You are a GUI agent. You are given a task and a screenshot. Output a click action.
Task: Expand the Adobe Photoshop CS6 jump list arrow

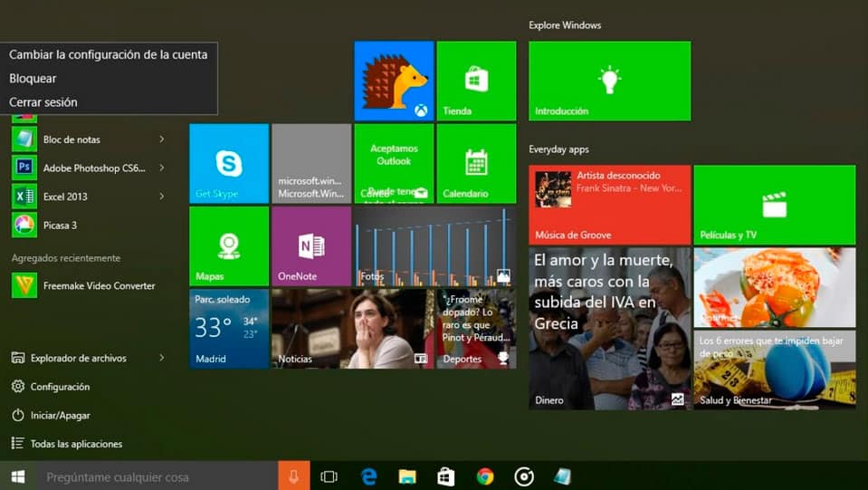(x=162, y=168)
